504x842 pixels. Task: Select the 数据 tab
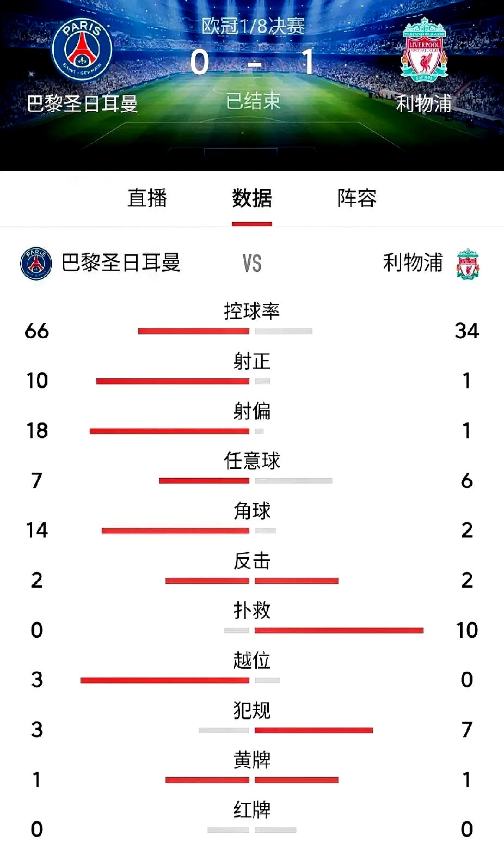(x=251, y=199)
